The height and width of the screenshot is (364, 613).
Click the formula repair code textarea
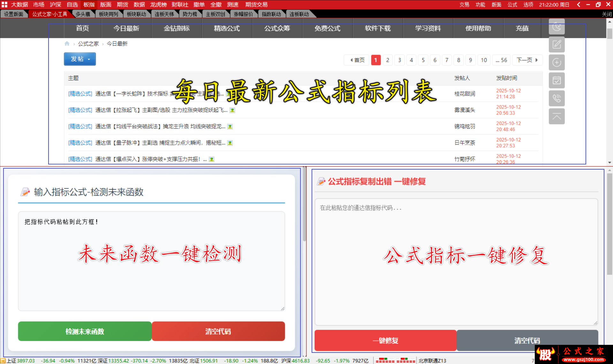pyautogui.click(x=456, y=262)
